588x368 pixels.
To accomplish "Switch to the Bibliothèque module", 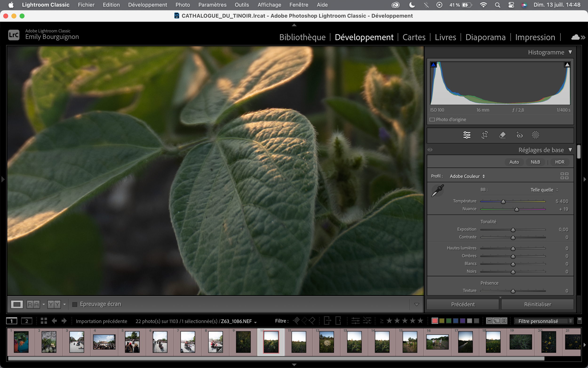I will coord(302,37).
